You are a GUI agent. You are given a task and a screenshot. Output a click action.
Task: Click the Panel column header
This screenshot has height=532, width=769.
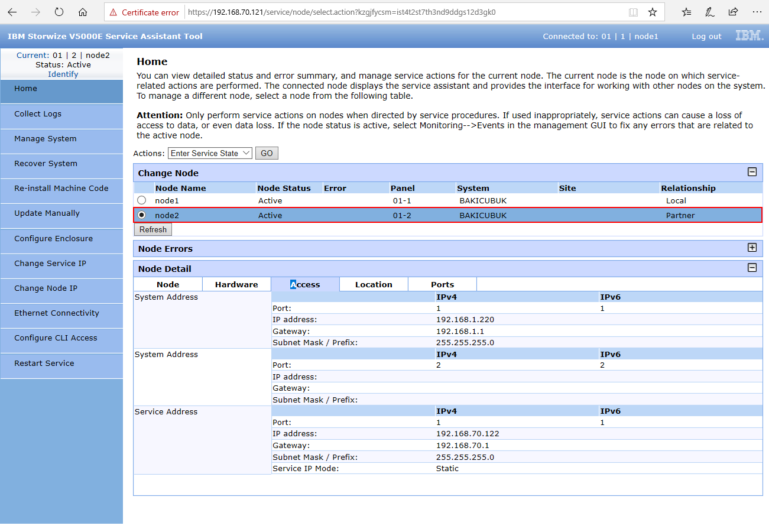pos(403,188)
